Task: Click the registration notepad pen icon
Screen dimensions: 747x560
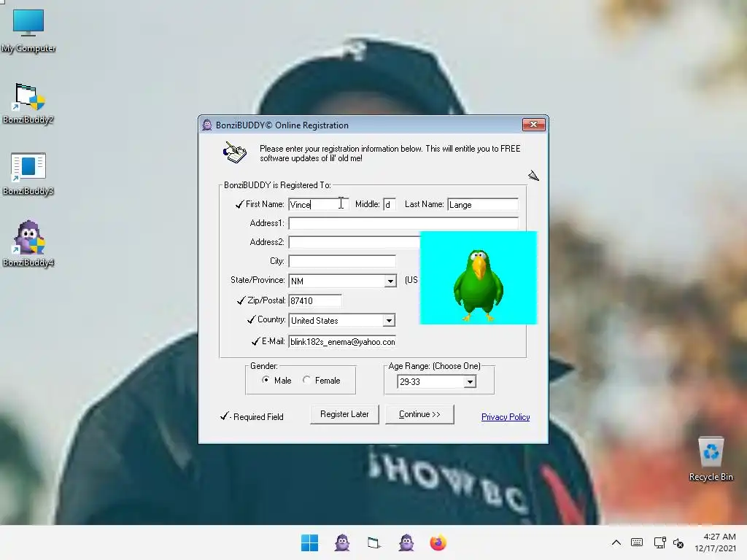Action: coord(235,152)
